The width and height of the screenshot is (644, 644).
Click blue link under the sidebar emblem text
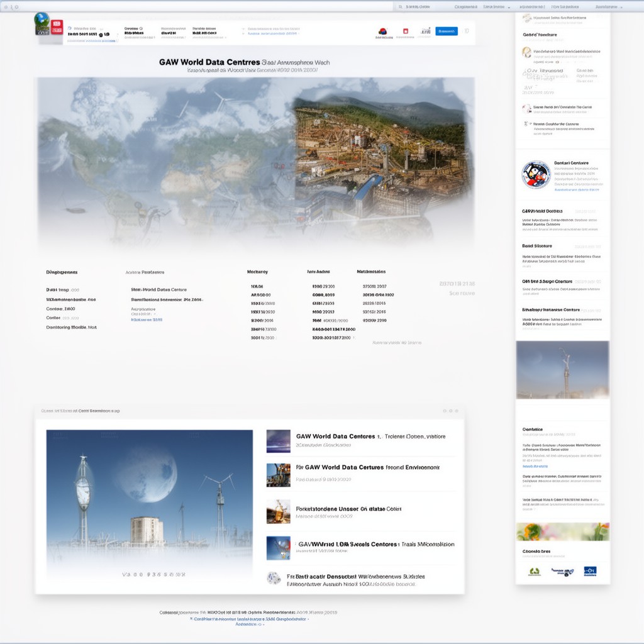[x=577, y=190]
